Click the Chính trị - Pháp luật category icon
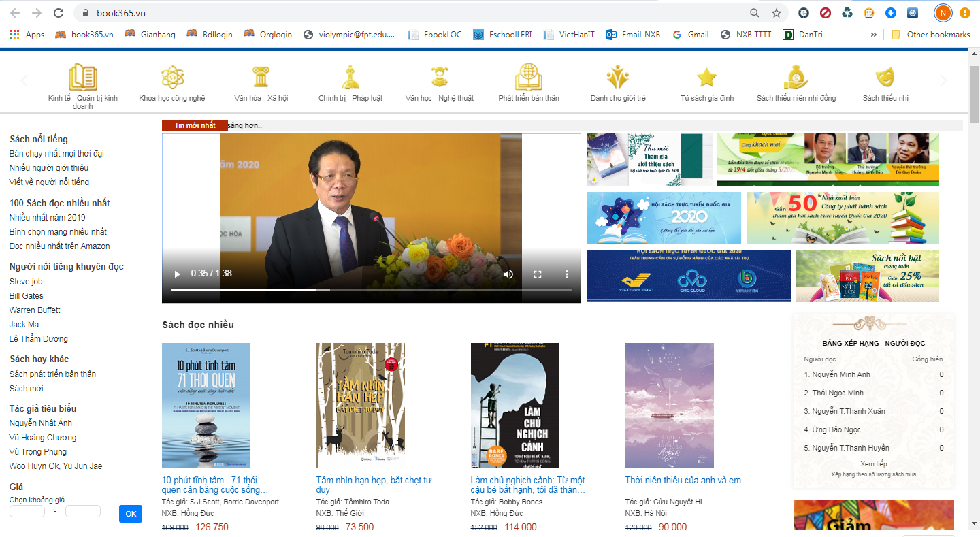 [x=350, y=77]
